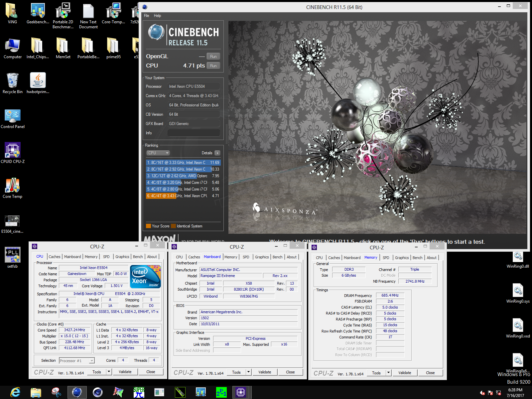Open the hwbotprime Java desktop icon

click(38, 83)
